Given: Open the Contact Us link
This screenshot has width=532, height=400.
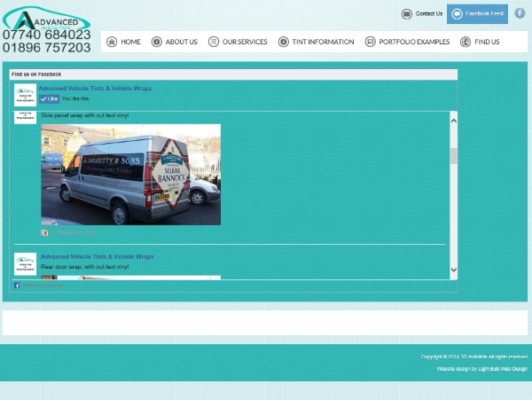Looking at the screenshot, I should point(428,14).
